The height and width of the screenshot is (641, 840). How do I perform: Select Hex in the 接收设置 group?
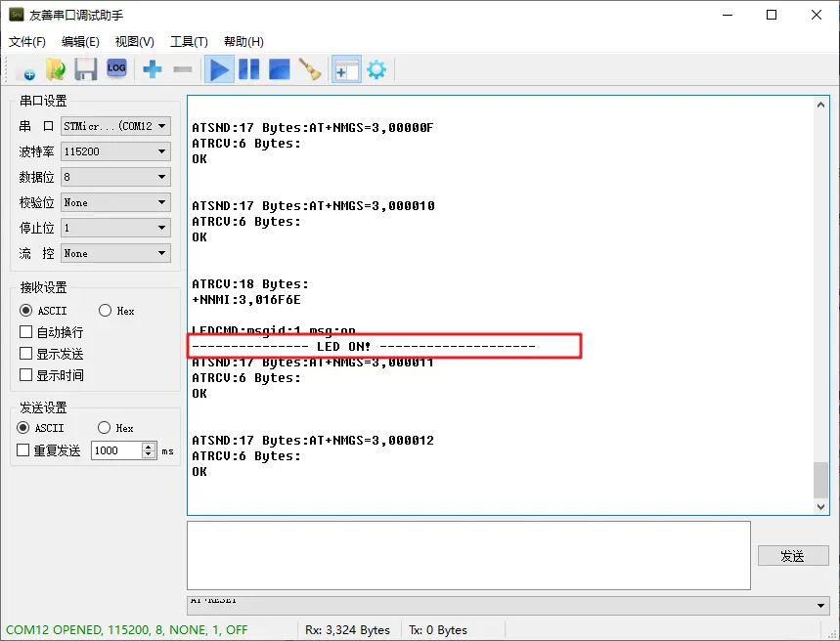click(x=105, y=311)
